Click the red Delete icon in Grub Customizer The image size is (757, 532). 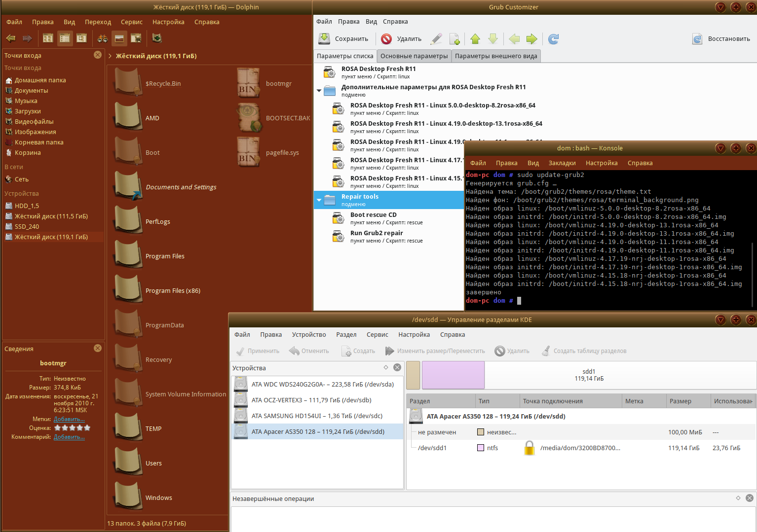pyautogui.click(x=386, y=39)
